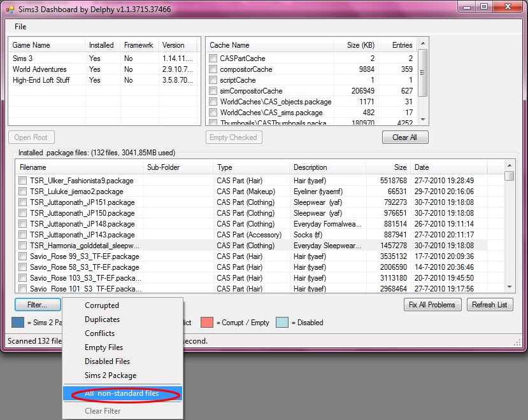Viewport: 528px width, 420px height.
Task: Check WorldCaches\CAS_sims.package checkbox
Action: [x=213, y=112]
